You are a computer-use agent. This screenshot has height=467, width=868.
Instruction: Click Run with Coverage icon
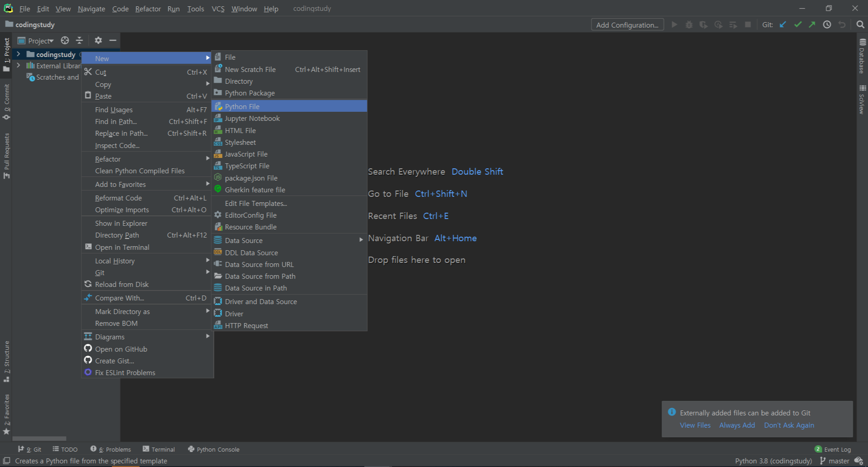click(x=703, y=24)
